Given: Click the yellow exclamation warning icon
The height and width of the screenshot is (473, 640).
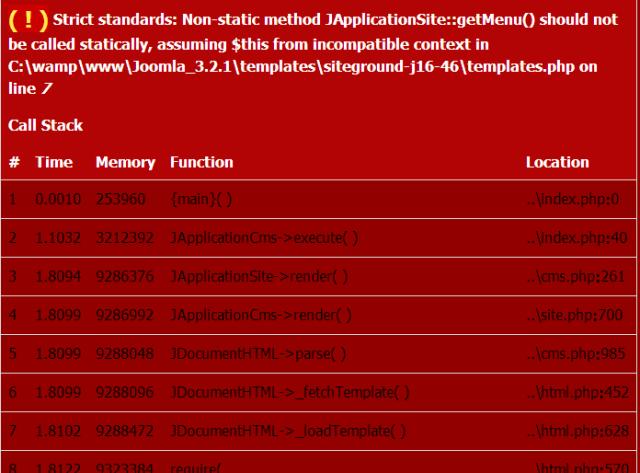Looking at the screenshot, I should [28, 20].
